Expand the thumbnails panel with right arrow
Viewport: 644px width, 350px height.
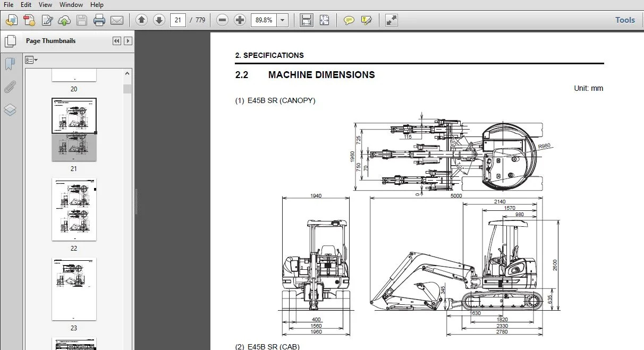(x=128, y=41)
